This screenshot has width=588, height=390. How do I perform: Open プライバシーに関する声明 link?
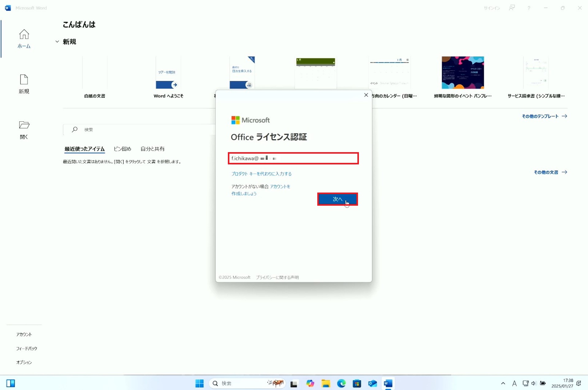[277, 277]
